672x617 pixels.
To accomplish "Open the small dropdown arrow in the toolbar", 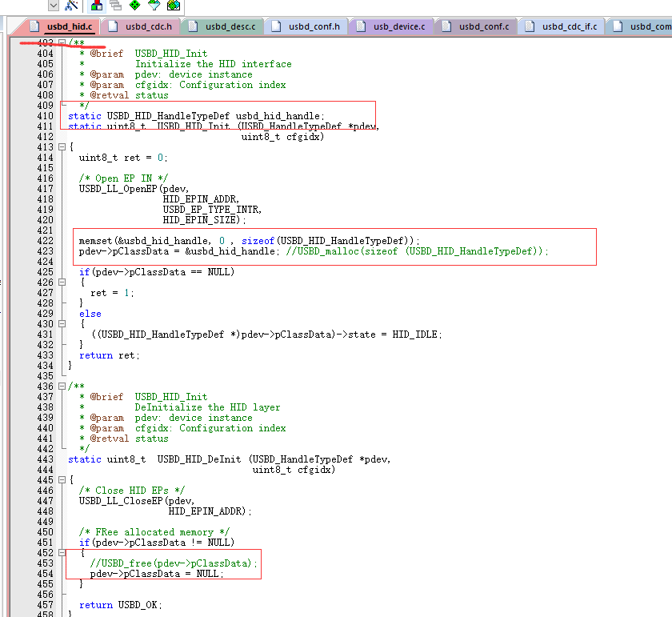I will (53, 6).
